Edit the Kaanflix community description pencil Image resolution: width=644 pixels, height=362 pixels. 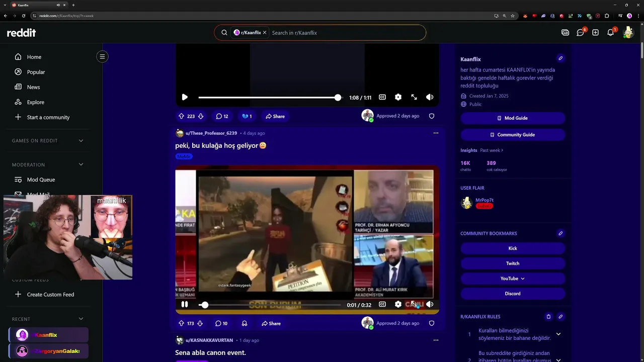[560, 58]
